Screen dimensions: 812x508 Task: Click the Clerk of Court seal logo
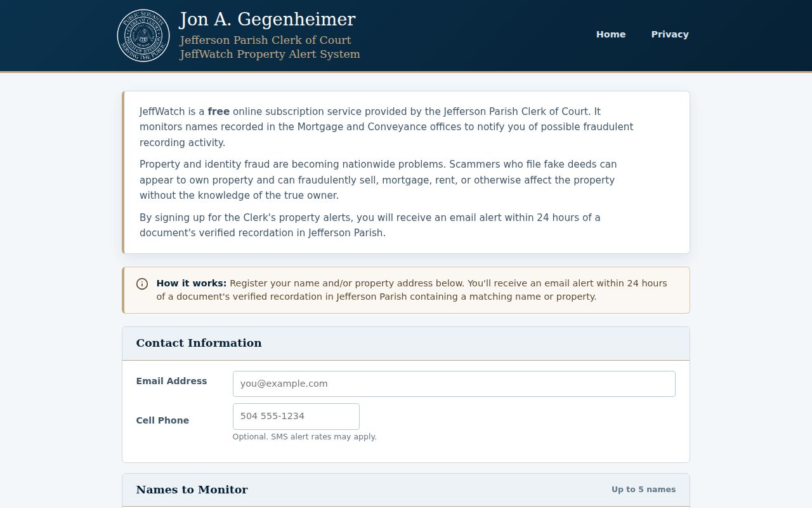143,36
